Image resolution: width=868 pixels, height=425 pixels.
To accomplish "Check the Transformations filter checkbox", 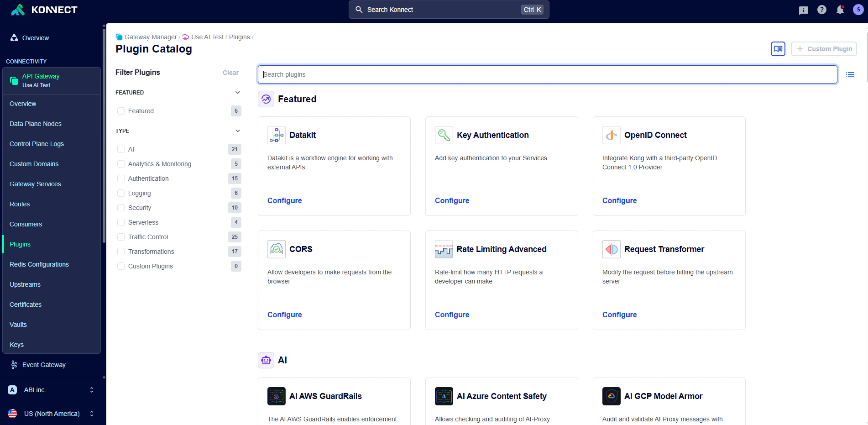I will (121, 252).
